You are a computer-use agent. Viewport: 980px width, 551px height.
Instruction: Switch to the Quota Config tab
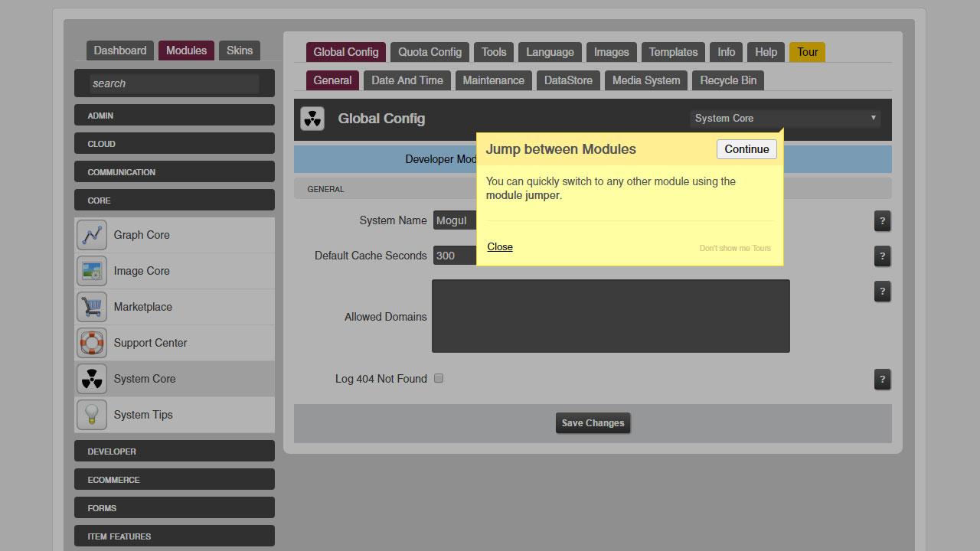click(x=430, y=52)
